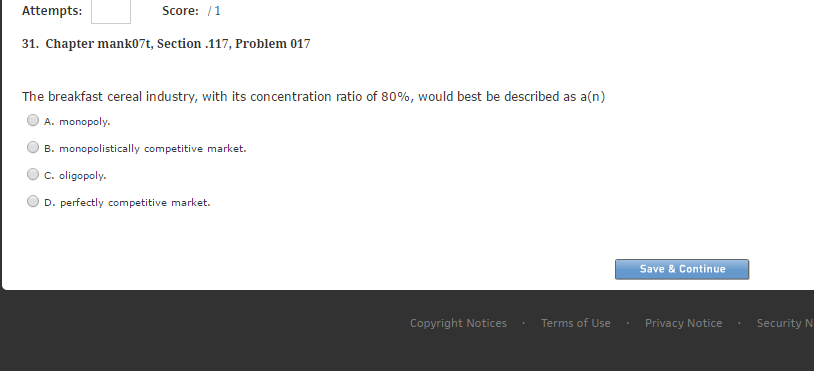Open the partially visible Security footer link
The height and width of the screenshot is (371, 814).
(x=785, y=323)
